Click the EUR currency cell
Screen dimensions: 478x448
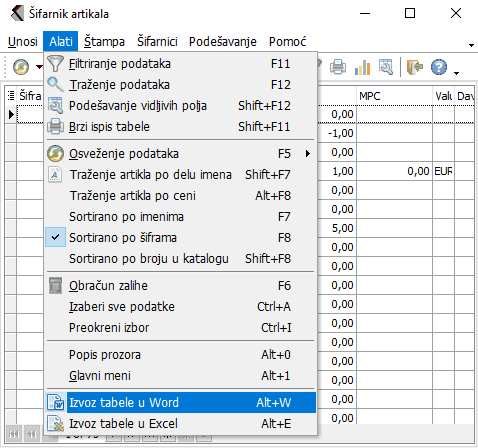443,171
